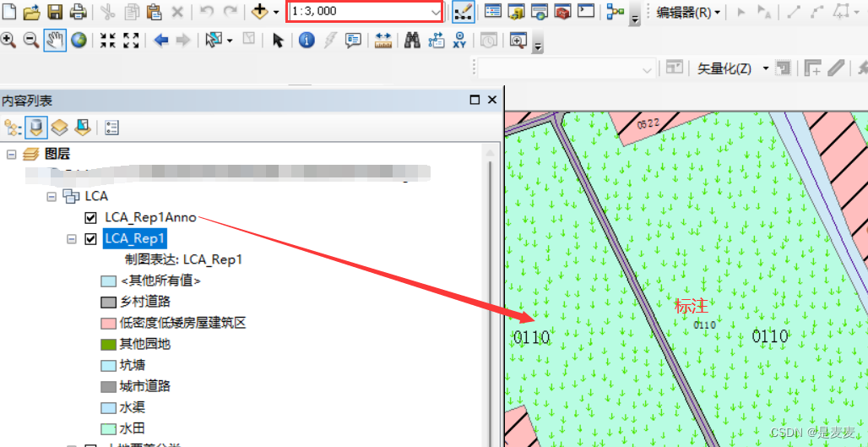Click the contents panel vertical scrollbar
868x447 pixels.
[490, 297]
